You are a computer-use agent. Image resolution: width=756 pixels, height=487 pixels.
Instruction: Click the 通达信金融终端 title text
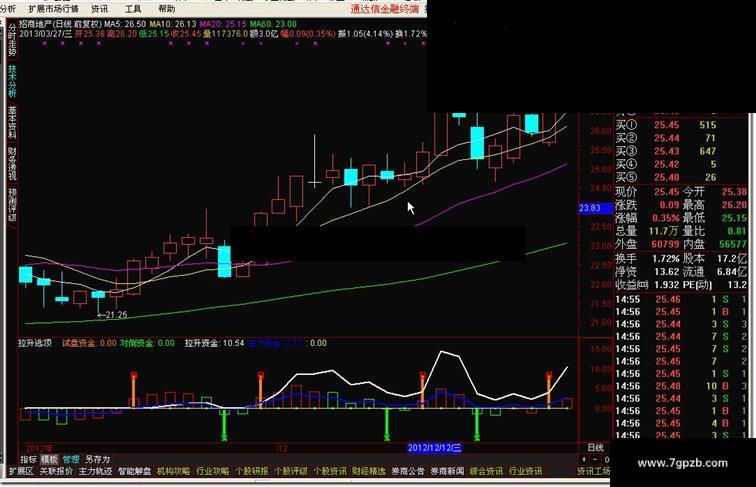pos(384,9)
